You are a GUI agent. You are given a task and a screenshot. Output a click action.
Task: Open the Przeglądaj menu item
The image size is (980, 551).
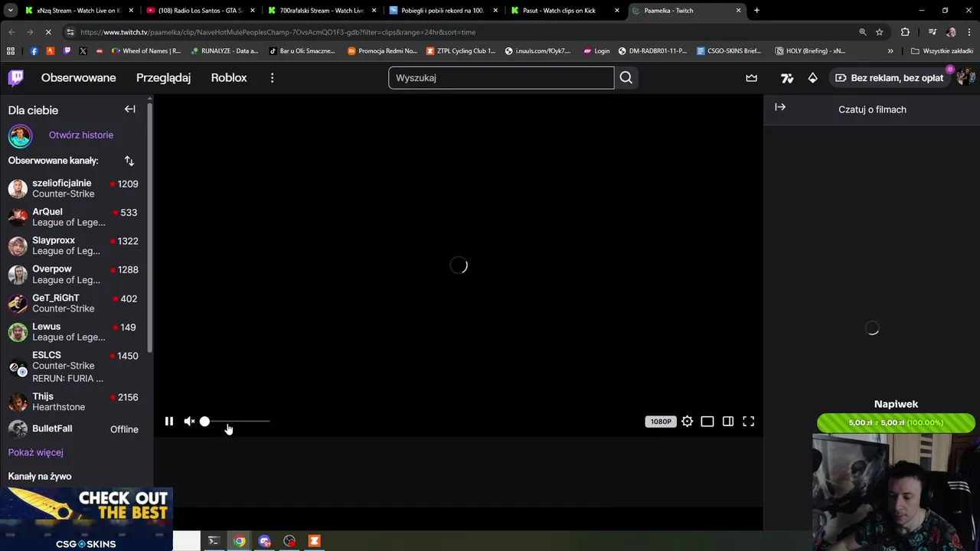(163, 77)
